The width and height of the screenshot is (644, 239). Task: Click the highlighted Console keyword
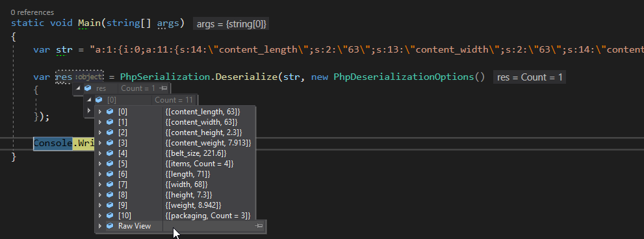53,144
